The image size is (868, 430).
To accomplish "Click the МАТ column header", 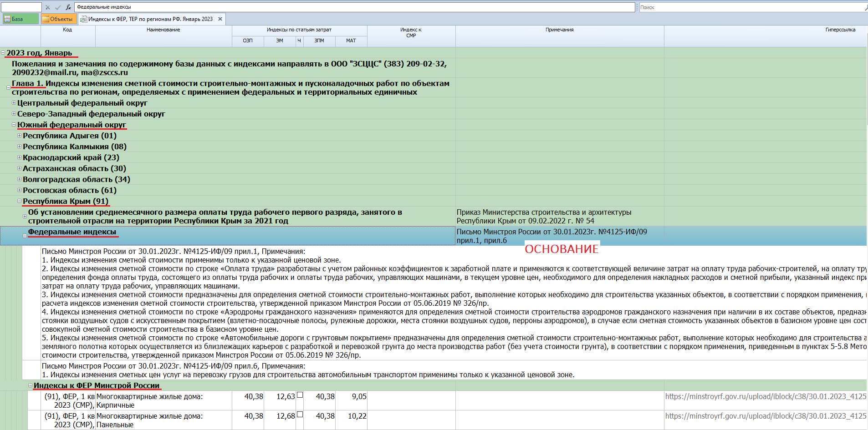I will pos(351,41).
